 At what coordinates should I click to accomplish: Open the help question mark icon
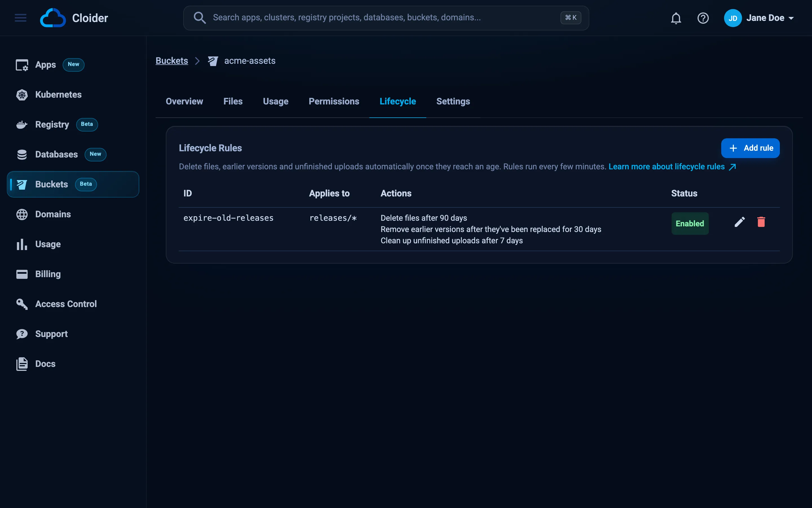703,18
